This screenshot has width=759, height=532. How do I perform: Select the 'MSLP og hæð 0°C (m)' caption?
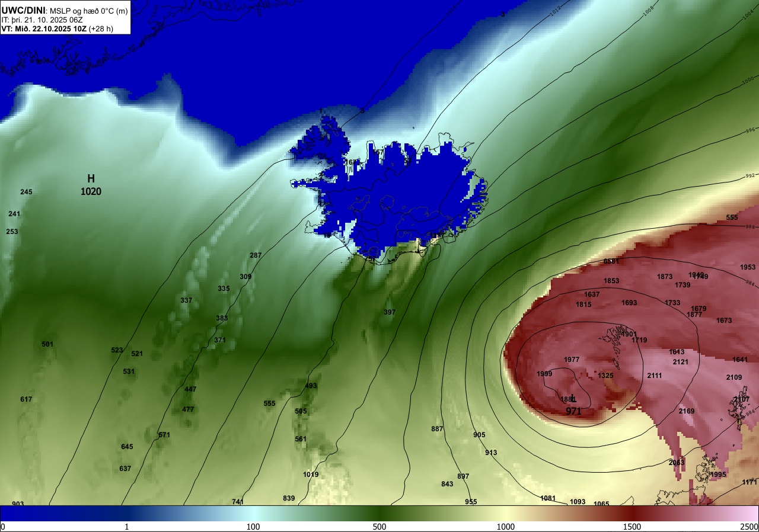coord(88,10)
